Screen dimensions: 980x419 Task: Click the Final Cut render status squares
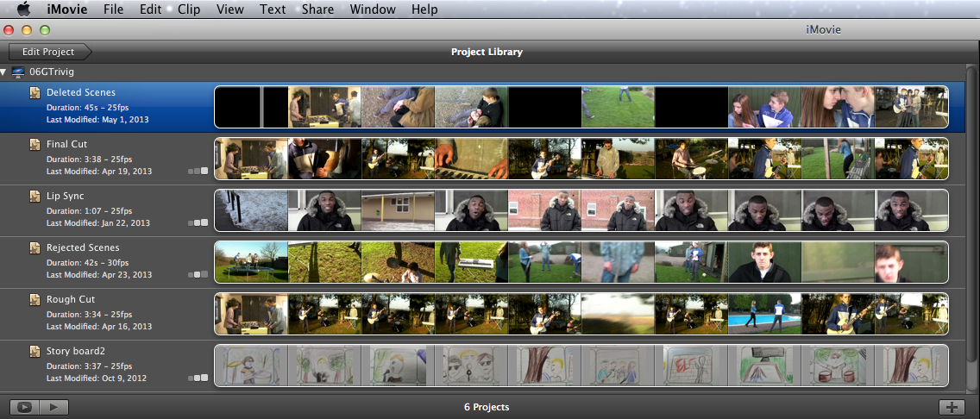pos(198,171)
